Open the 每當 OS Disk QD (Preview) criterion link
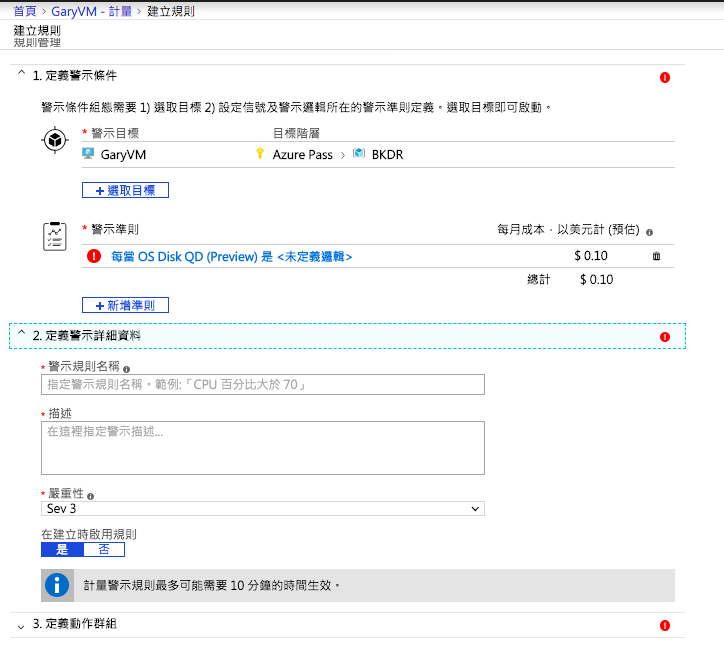Image resolution: width=724 pixels, height=653 pixels. point(231,256)
